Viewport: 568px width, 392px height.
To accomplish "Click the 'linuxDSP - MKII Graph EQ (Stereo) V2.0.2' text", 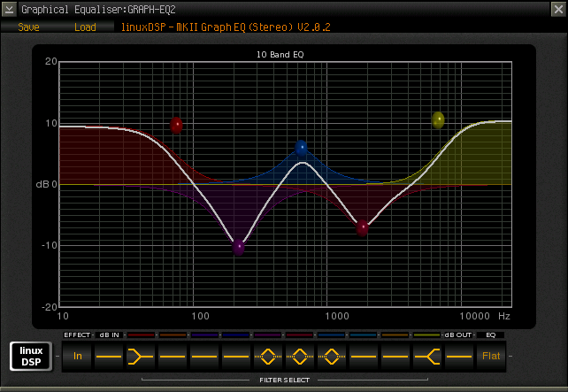I will (x=226, y=27).
